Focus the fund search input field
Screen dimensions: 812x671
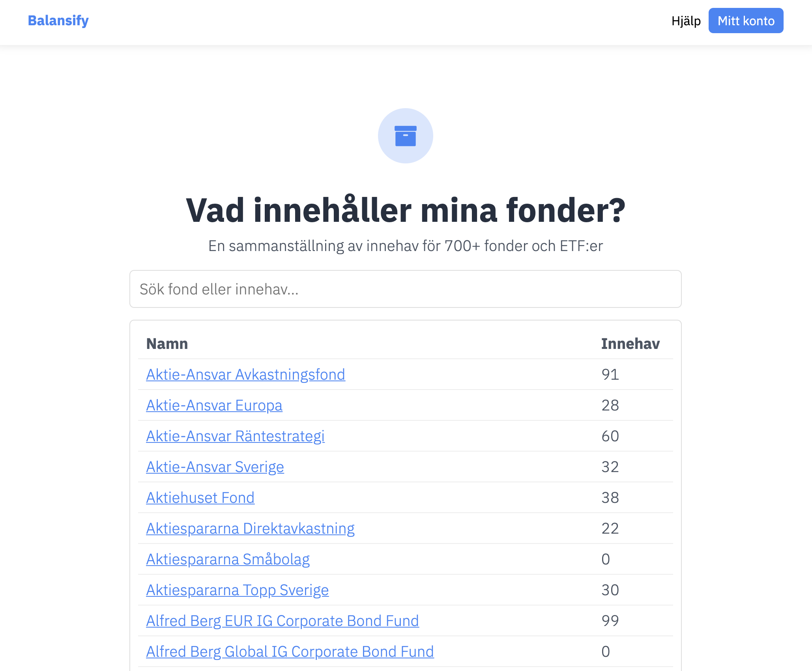click(x=405, y=289)
